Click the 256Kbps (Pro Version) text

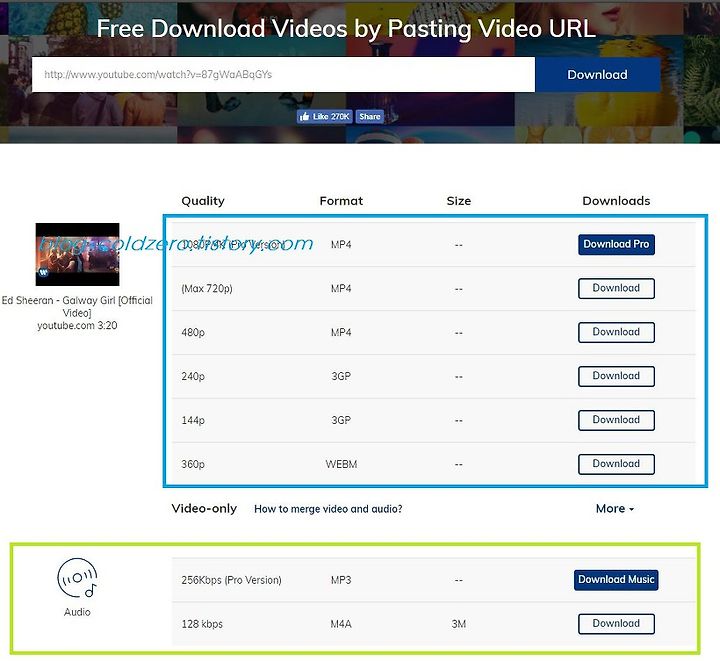(231, 580)
